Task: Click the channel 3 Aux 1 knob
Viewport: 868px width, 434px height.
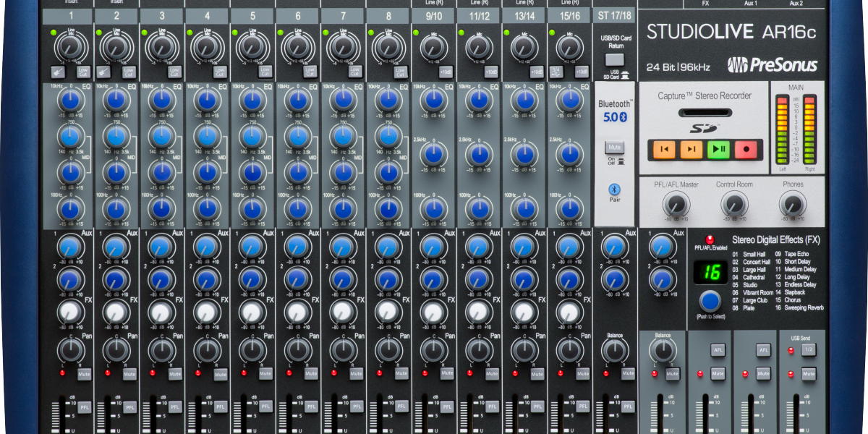Action: (x=161, y=246)
